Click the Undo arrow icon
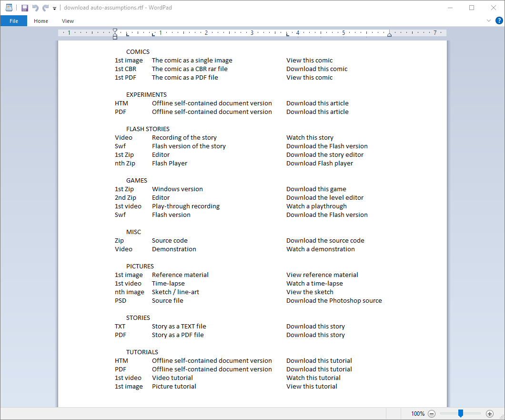Viewport: 505px width, 420px height. [x=35, y=8]
